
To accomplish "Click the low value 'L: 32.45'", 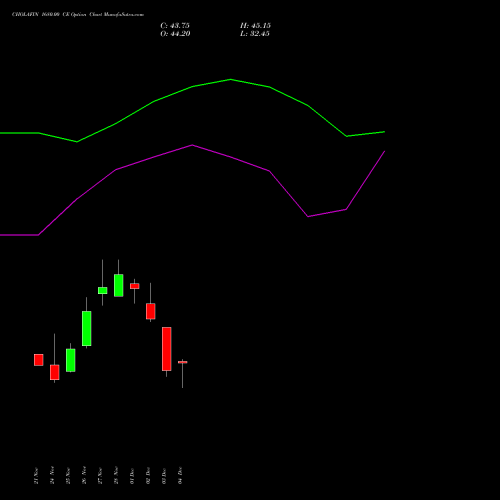I will (x=255, y=34).
